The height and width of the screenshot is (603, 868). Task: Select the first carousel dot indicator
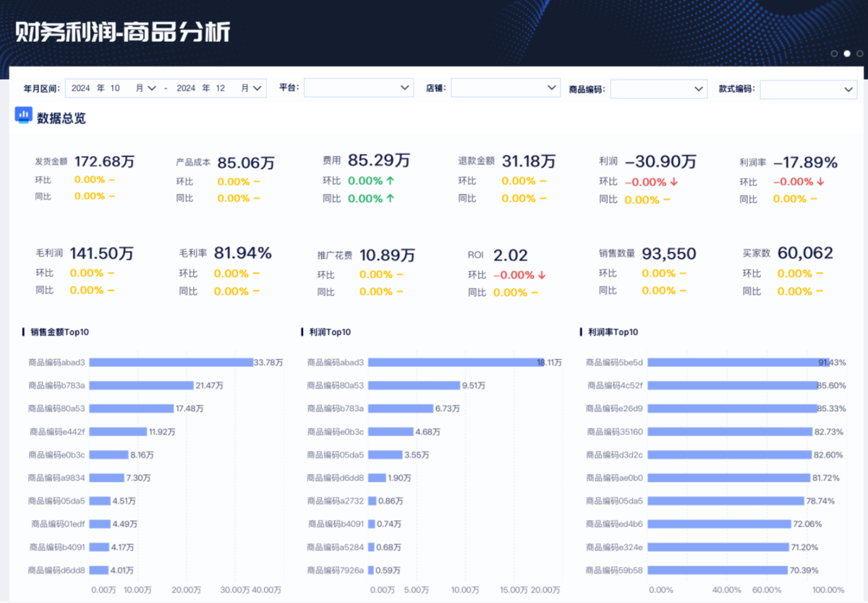point(834,54)
